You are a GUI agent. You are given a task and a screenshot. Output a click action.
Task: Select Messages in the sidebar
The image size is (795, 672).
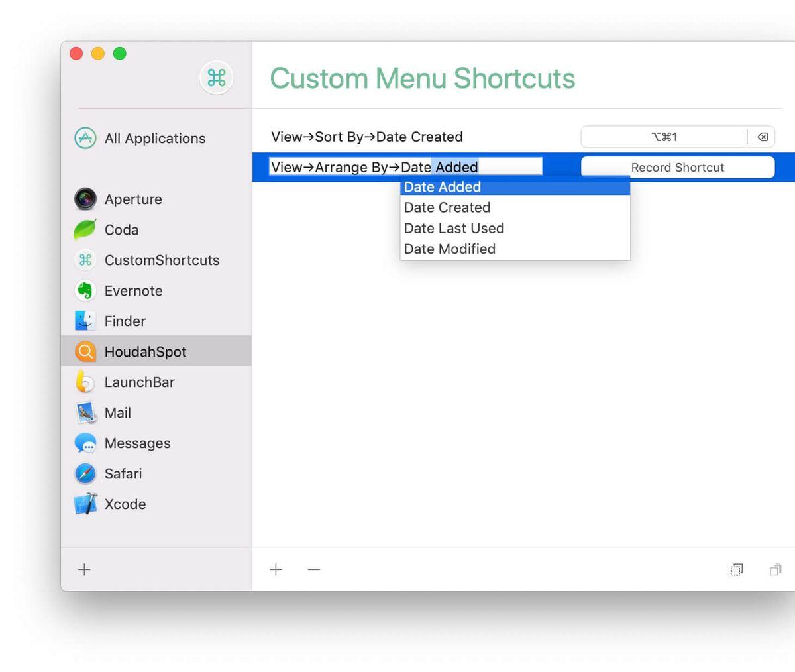coord(156,443)
